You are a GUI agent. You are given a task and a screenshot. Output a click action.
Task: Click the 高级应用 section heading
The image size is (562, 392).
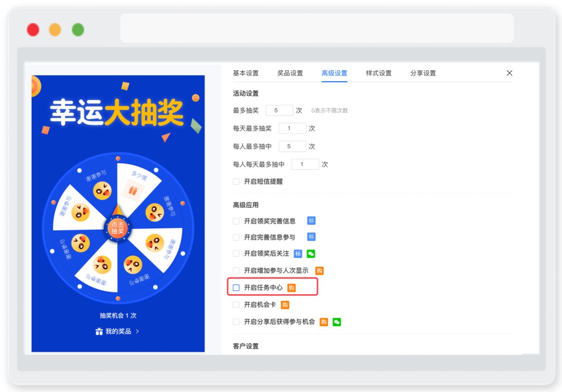tap(246, 205)
